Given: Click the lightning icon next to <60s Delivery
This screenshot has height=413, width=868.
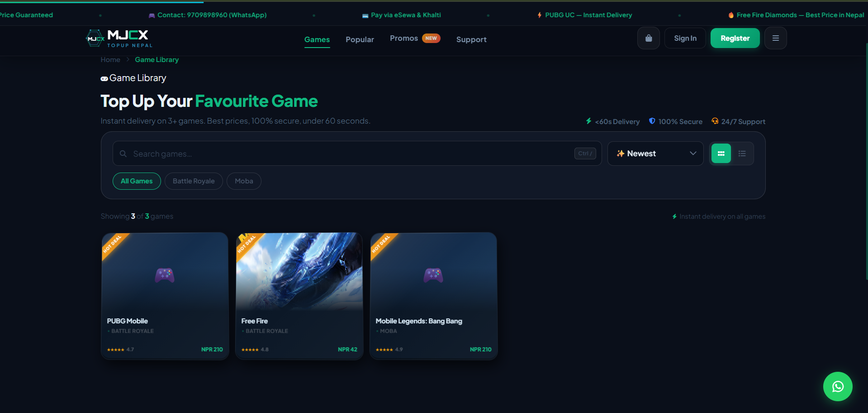Looking at the screenshot, I should 588,121.
